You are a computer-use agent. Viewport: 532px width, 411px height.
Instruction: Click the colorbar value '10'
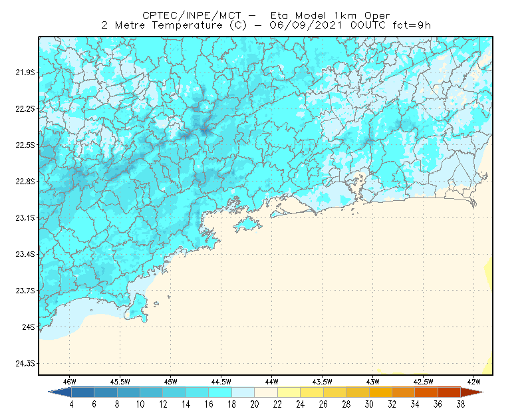[x=140, y=404]
